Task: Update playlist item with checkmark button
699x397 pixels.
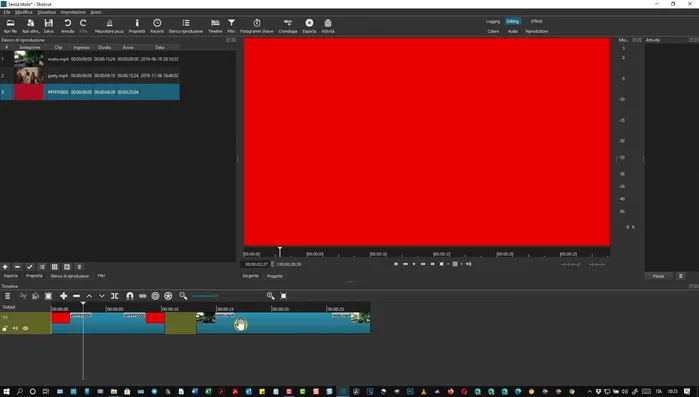Action: pyautogui.click(x=30, y=267)
